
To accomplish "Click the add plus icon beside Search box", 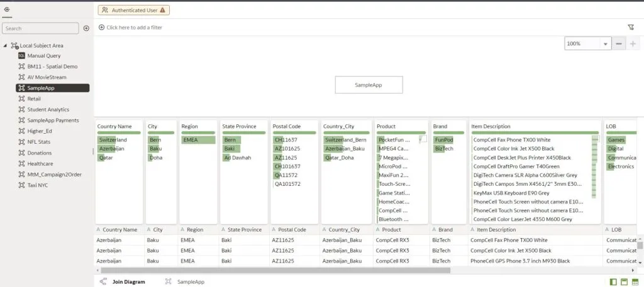I will (x=86, y=28).
